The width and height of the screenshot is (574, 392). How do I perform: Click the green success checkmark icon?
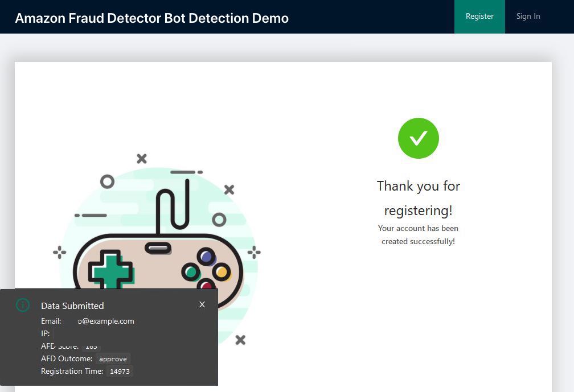tap(419, 138)
